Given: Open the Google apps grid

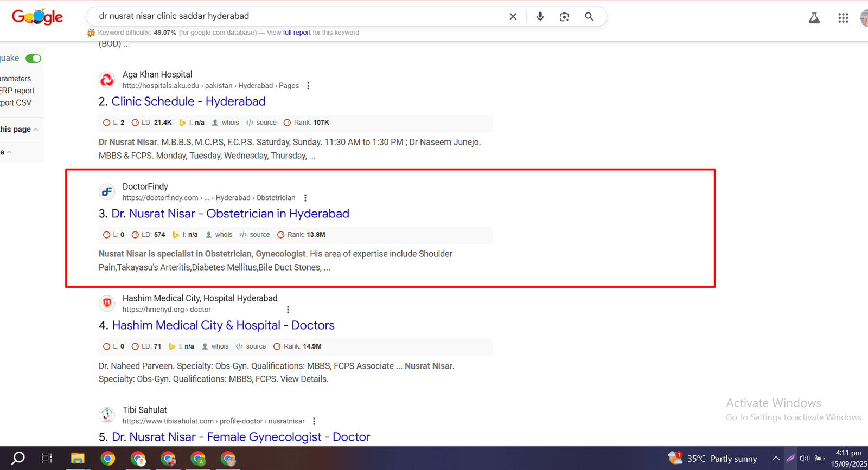Looking at the screenshot, I should pyautogui.click(x=843, y=18).
